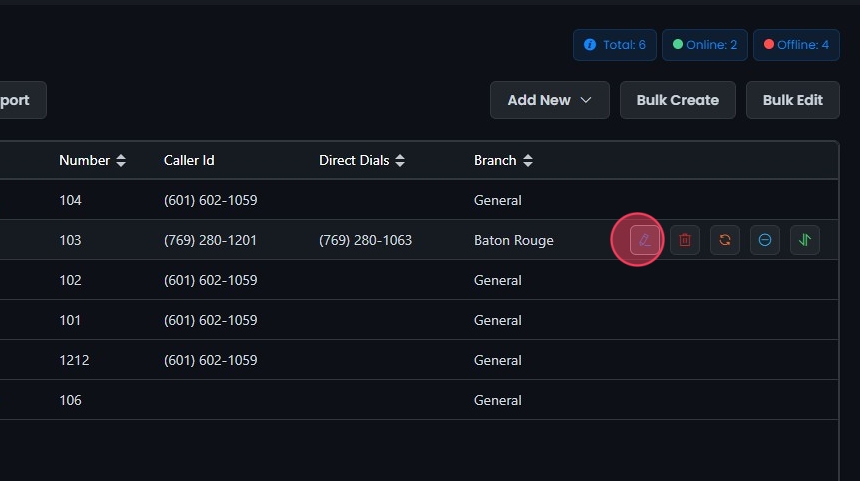The image size is (860, 481).
Task: Sort by Direct Dials column arrows
Action: tap(400, 161)
